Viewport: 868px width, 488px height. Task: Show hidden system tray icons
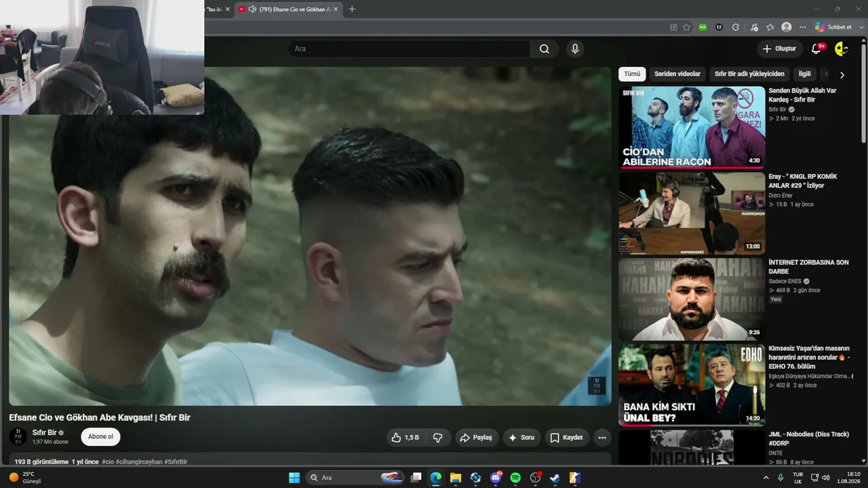pyautogui.click(x=766, y=478)
